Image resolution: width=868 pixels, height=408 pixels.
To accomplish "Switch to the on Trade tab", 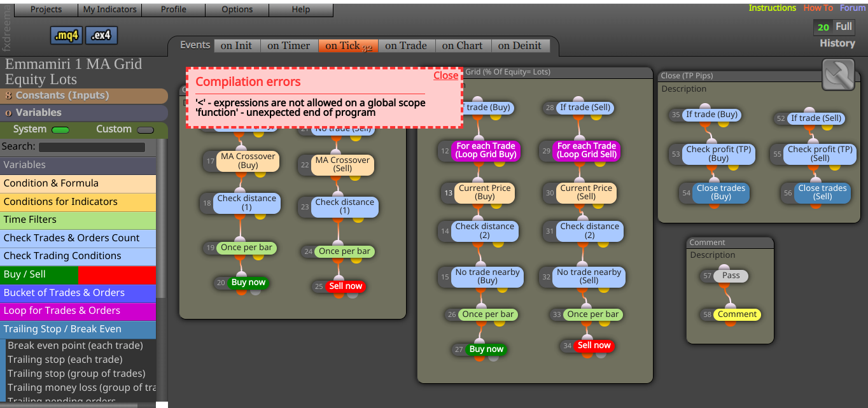I will 406,46.
